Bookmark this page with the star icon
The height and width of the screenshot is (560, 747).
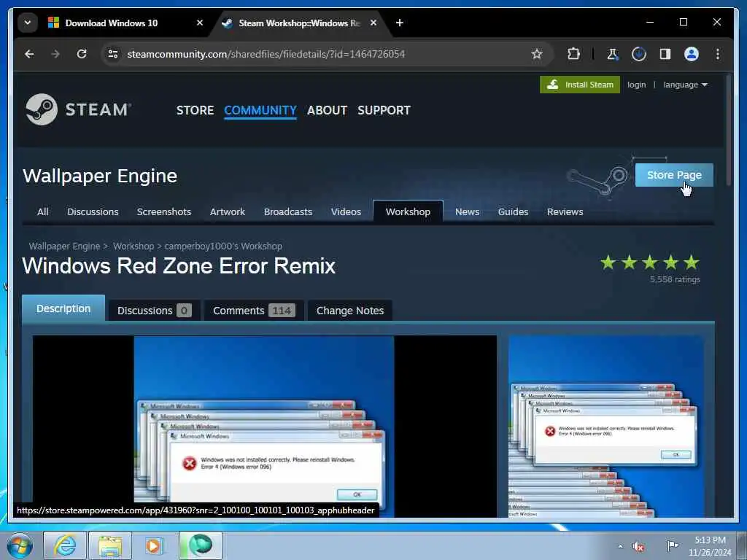pos(537,54)
